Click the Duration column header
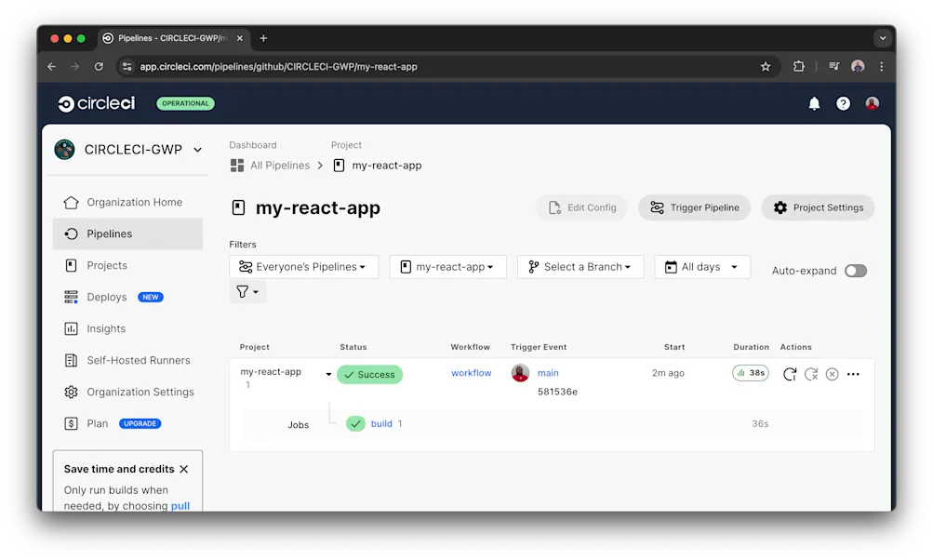 click(x=751, y=347)
